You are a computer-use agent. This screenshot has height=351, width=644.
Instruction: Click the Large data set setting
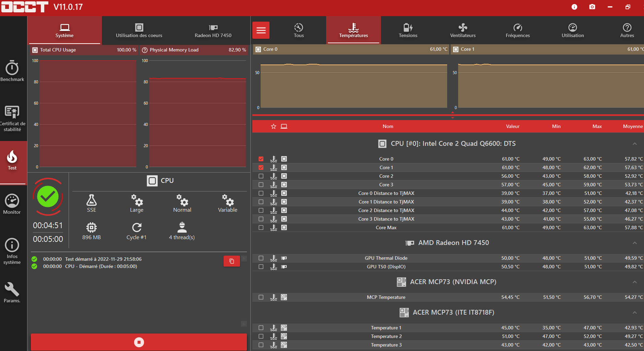tap(136, 203)
